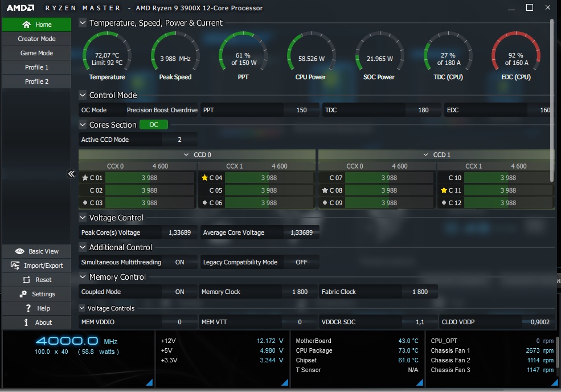This screenshot has width=561, height=392.
Task: Click core C 01 speed bar
Action: [150, 178]
